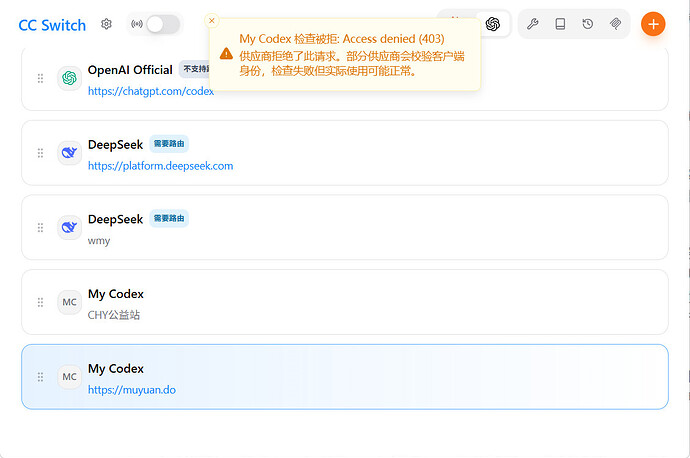The width and height of the screenshot is (690, 458).
Task: Add a new provider with orange plus button
Action: point(653,24)
